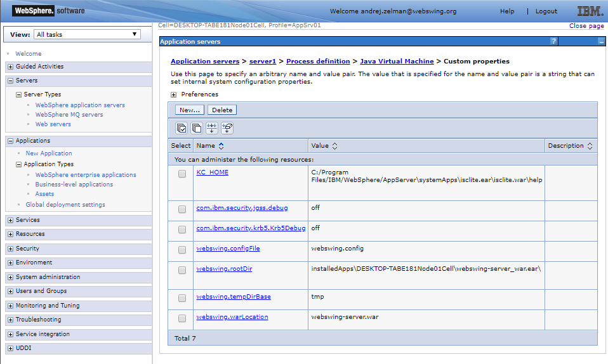Open the View All tasks dropdown
The height and width of the screenshot is (364, 608).
(87, 34)
